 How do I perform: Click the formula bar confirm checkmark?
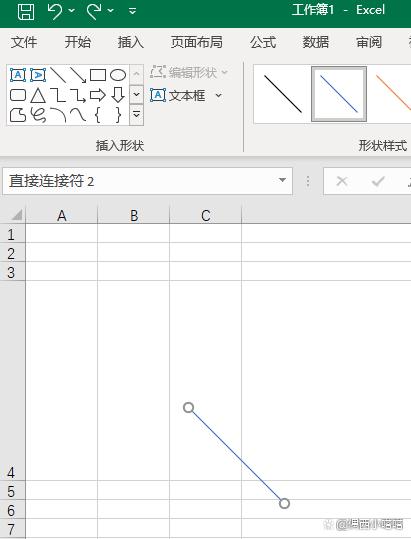[x=378, y=181]
